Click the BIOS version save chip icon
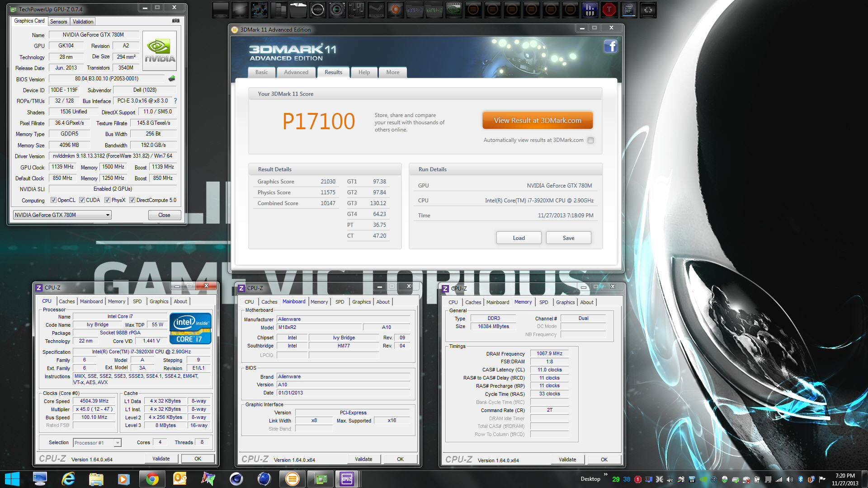The width and height of the screenshot is (868, 488). tap(172, 79)
